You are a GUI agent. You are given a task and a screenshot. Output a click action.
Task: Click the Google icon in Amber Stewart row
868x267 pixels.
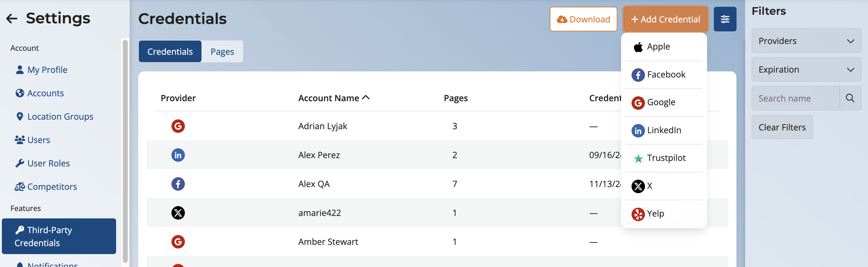[178, 242]
